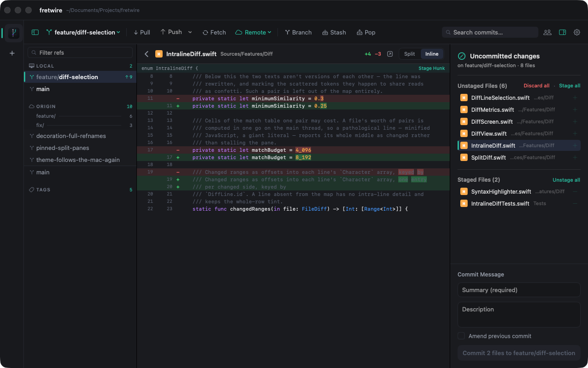Click Unstage all

566,180
